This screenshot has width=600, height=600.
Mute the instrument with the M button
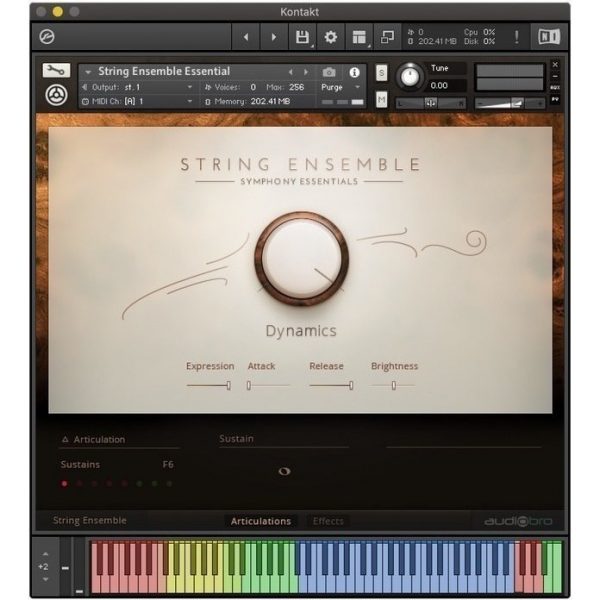click(382, 100)
